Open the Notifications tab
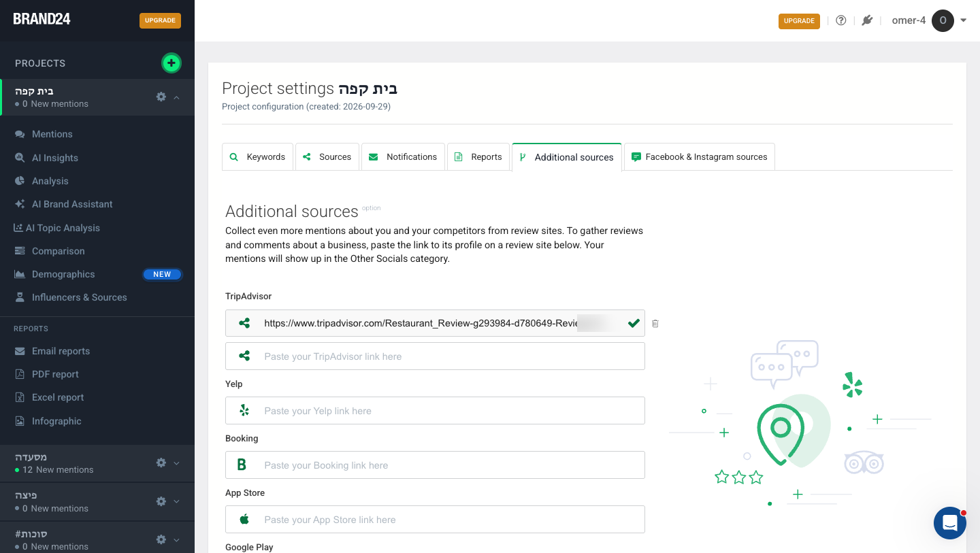 (403, 156)
